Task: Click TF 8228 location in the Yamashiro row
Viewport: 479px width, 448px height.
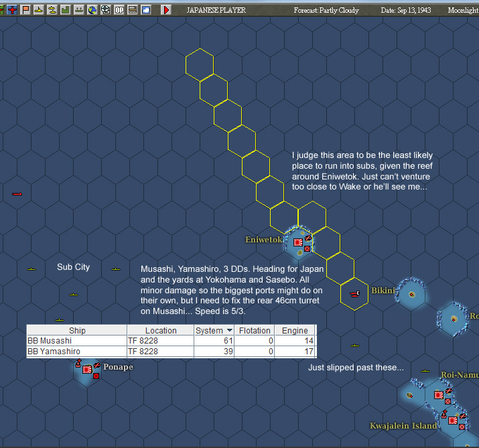Action: (143, 352)
